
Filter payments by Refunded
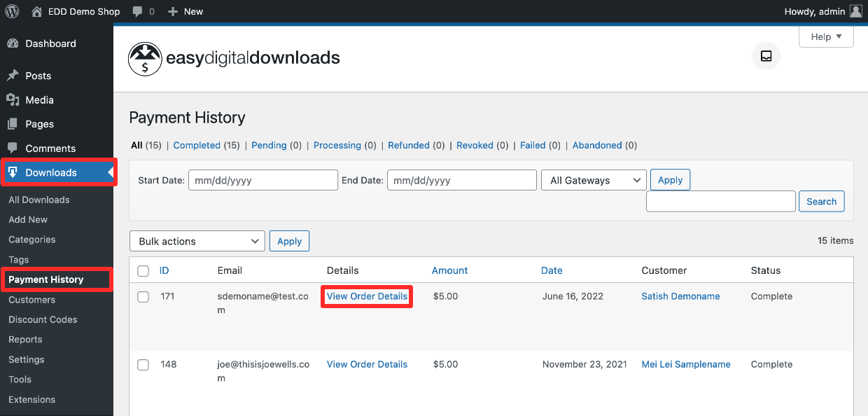pyautogui.click(x=409, y=146)
